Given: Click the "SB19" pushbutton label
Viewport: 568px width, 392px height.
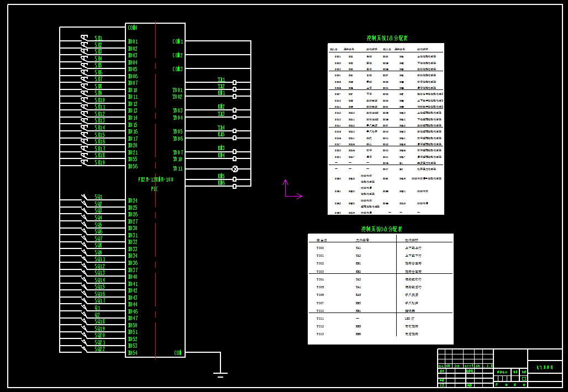Looking at the screenshot, I should pyautogui.click(x=100, y=162).
